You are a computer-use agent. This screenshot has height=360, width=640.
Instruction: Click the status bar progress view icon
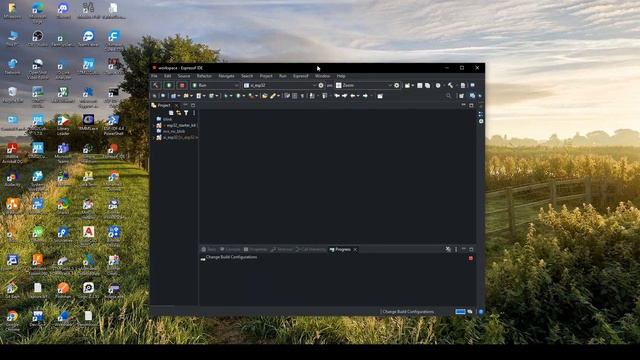point(470,312)
